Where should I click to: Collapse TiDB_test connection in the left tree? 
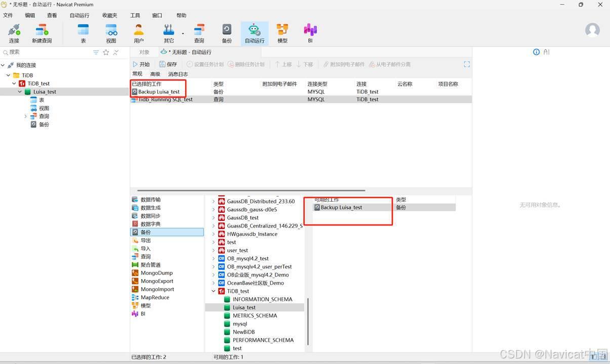click(14, 83)
